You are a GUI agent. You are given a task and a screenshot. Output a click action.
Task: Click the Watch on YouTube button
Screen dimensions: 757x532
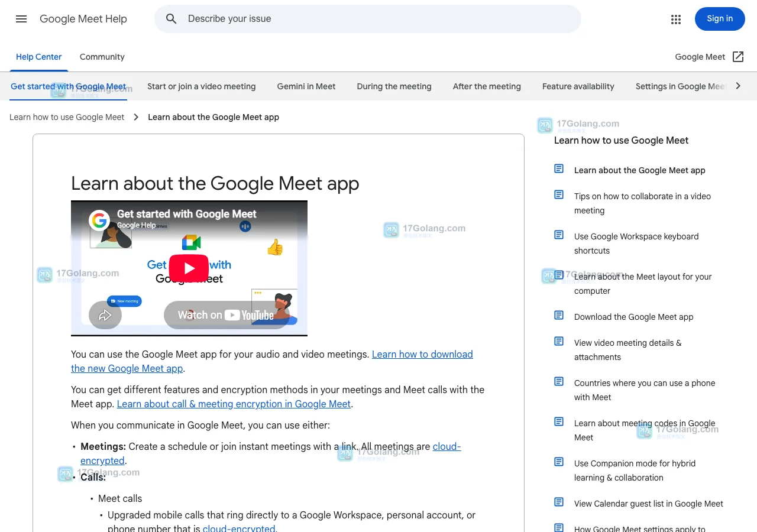[227, 315]
